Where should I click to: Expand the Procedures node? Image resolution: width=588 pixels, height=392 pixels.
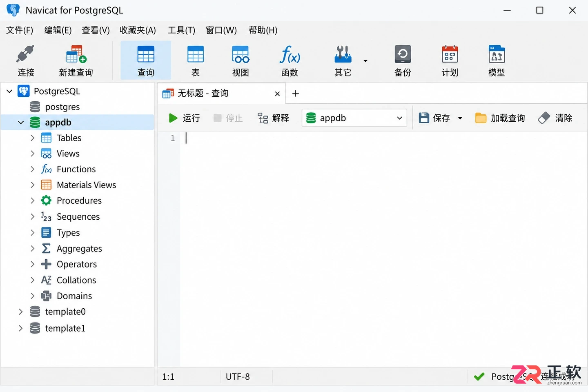(32, 200)
